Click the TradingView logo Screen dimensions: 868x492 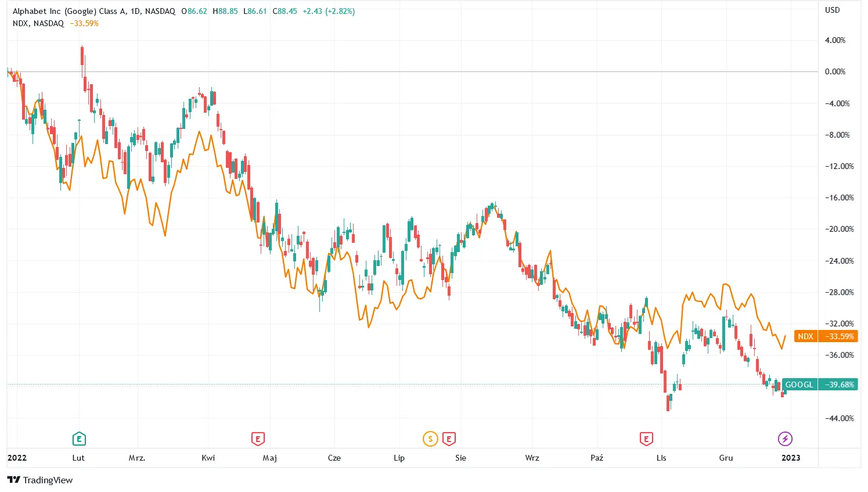pyautogui.click(x=40, y=480)
